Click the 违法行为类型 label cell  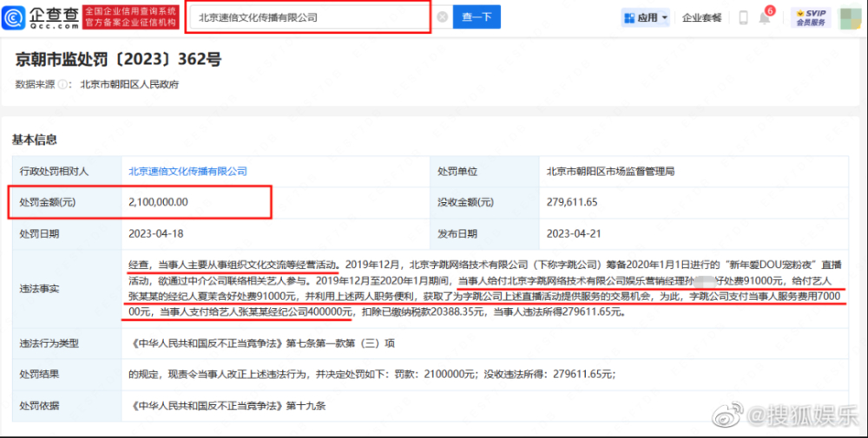pos(67,343)
